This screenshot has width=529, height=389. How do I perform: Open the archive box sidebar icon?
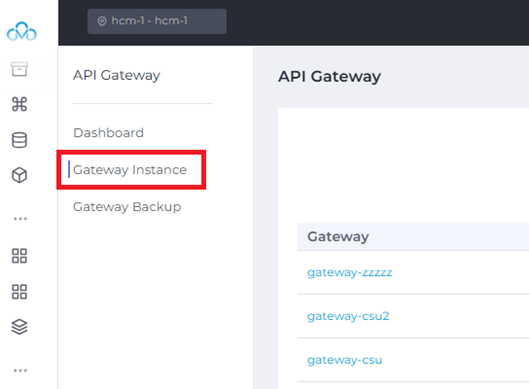[19, 69]
